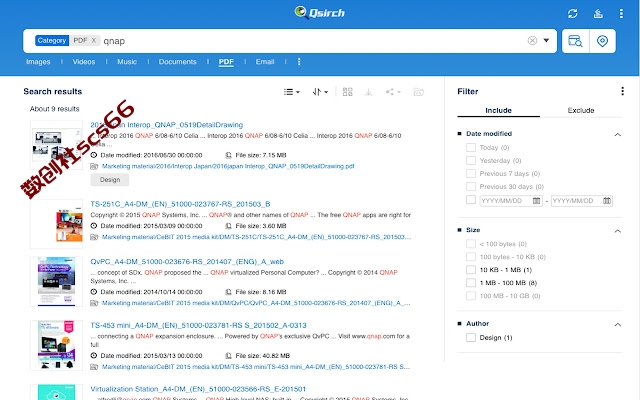Check the 100 bytes - 10 KB filter
Image resolution: width=640 pixels, height=400 pixels.
471,257
